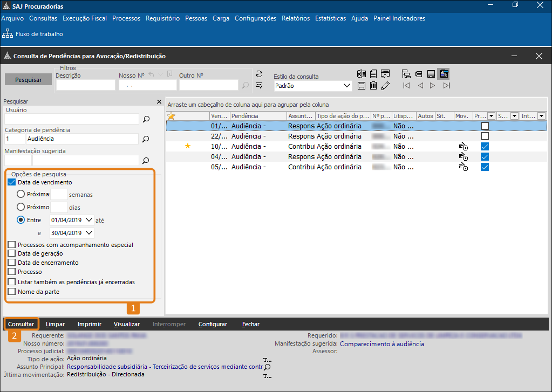Click the gray Pesquisar button

(x=29, y=80)
